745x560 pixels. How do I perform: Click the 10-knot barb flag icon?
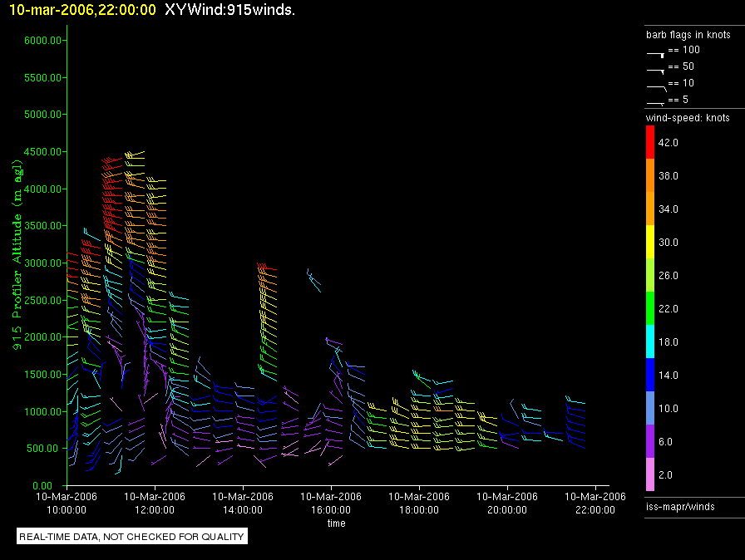(656, 86)
